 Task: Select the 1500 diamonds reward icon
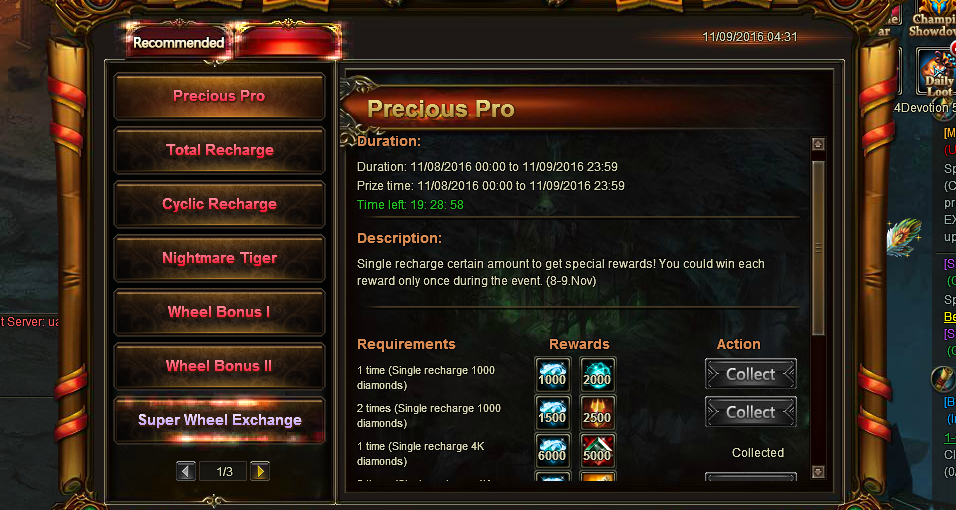click(553, 412)
